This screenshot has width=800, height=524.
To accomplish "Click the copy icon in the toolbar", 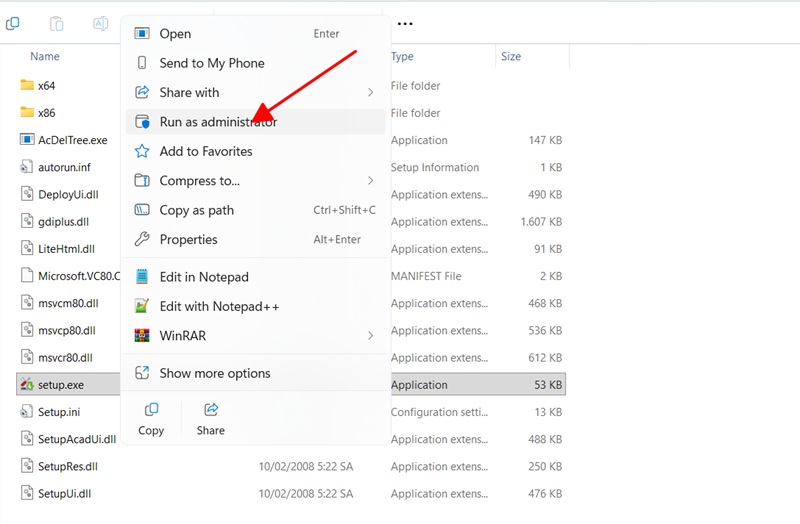I will click(12, 23).
